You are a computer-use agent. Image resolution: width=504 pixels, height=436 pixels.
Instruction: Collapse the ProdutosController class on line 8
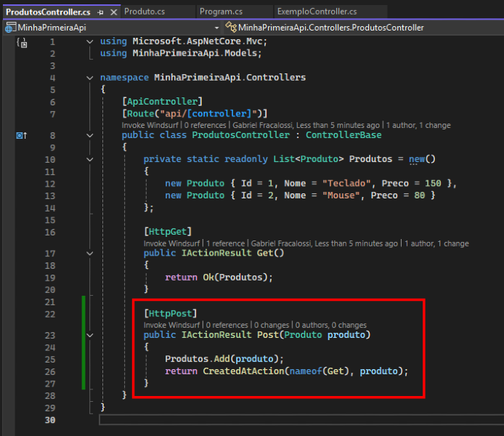pos(89,135)
